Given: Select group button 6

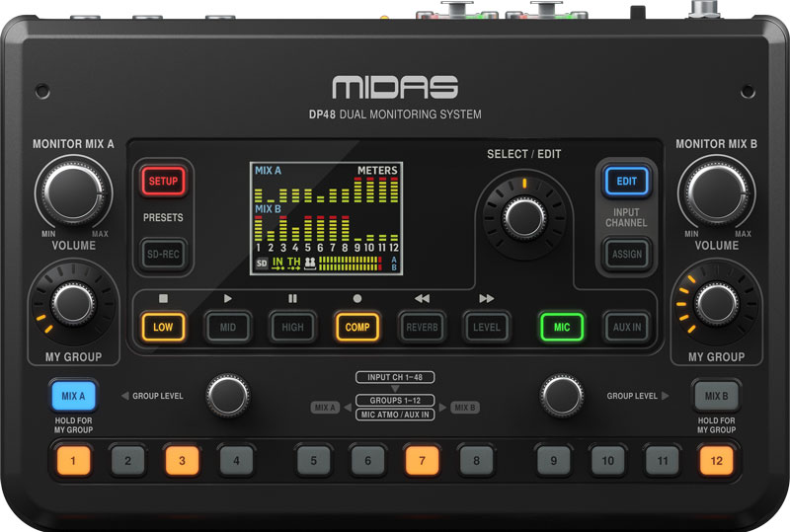Looking at the screenshot, I should pyautogui.click(x=367, y=461).
